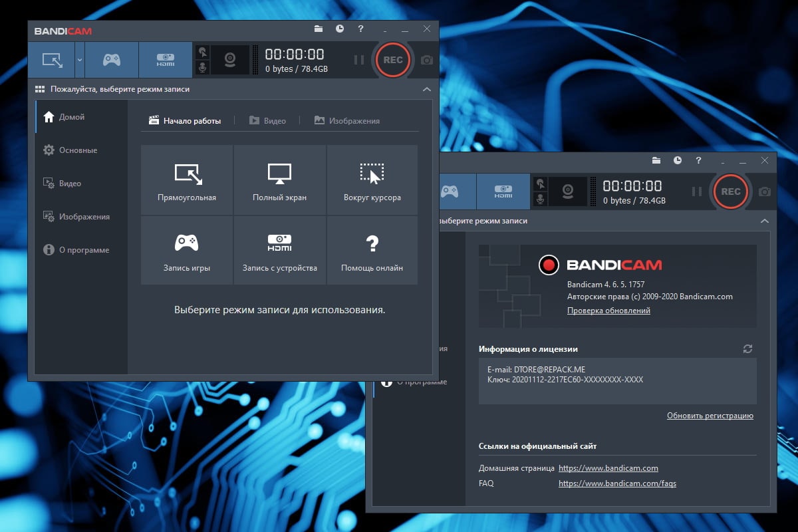This screenshot has height=532, width=798.
Task: Toggle microphone icon in back window toolbar
Action: click(x=540, y=199)
